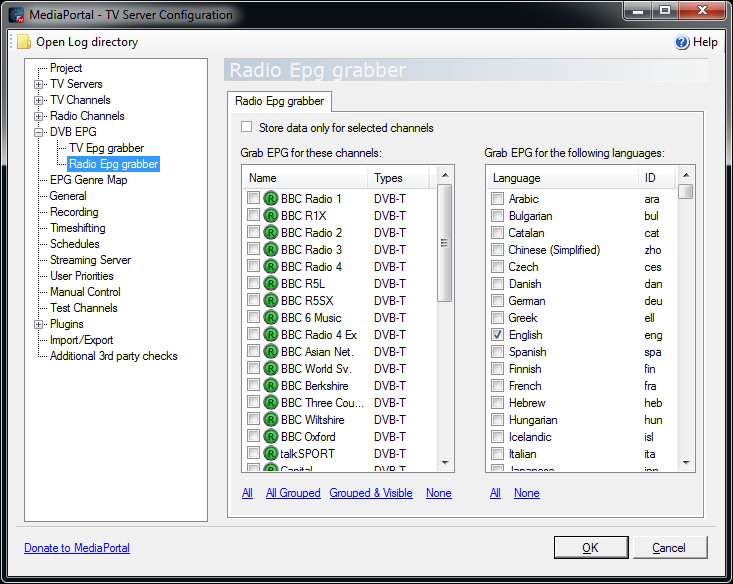The height and width of the screenshot is (584, 733).
Task: Click the BBC Radio 4 channel icon
Action: click(x=271, y=267)
